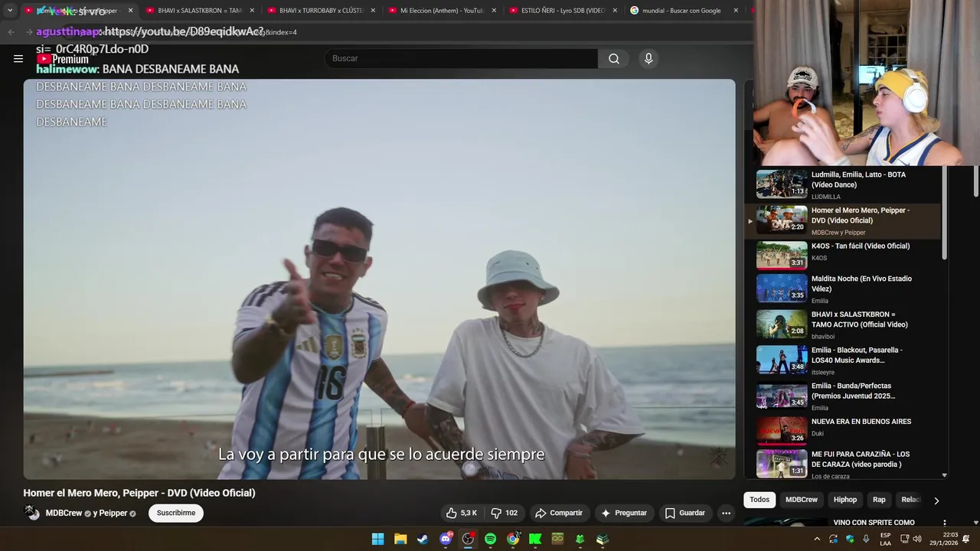Expand filter chips with right chevron
Screen dimensions: 980x551
(x=936, y=500)
